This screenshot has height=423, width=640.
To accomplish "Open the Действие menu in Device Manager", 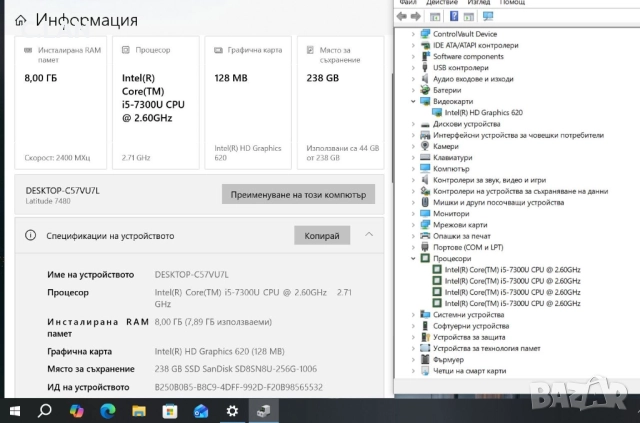I will [442, 2].
